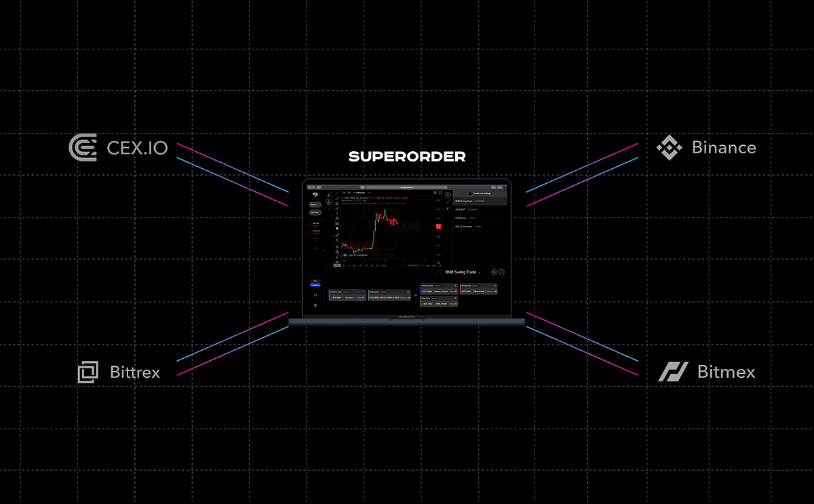Click the play icon beside strategies list
This screenshot has width=814, height=504.
coord(447,195)
